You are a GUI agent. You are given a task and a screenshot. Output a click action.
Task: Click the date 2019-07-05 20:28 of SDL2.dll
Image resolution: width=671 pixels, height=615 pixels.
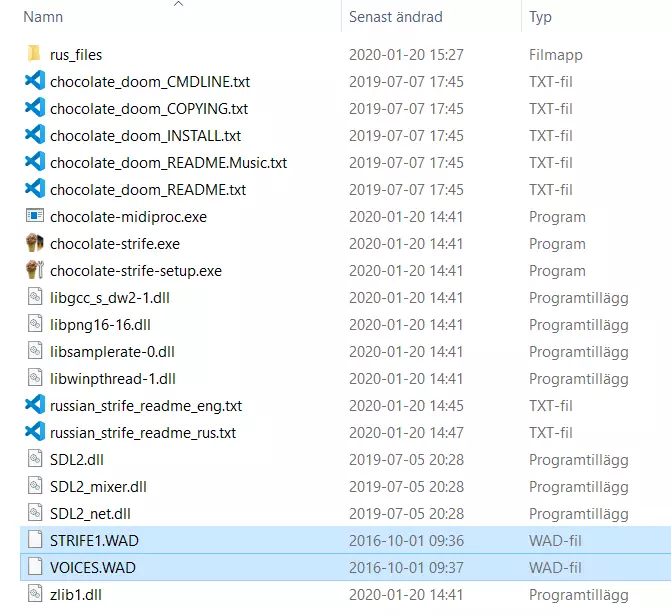[406, 459]
